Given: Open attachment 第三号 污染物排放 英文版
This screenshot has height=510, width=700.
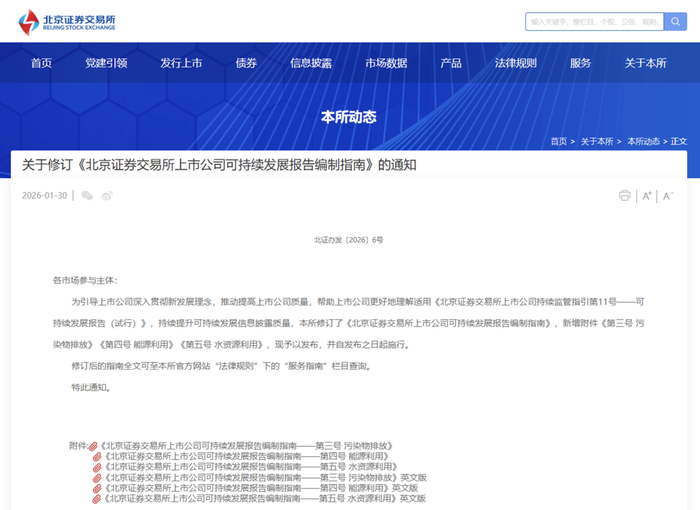Looking at the screenshot, I should point(266,477).
